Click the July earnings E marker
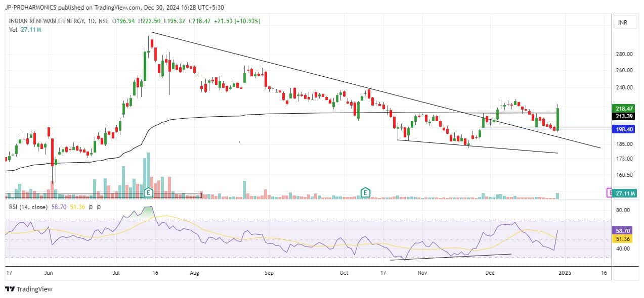This screenshot has width=644, height=298. point(149,192)
